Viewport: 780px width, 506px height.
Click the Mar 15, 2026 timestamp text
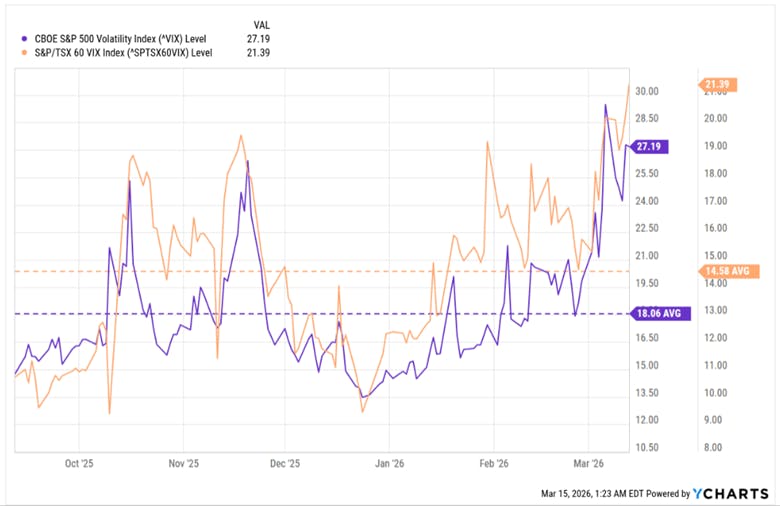592,494
